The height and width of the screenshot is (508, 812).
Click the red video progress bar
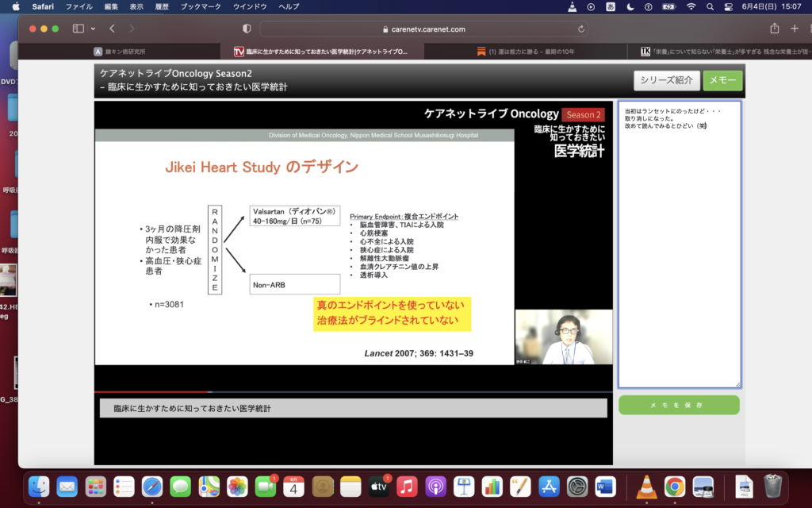(x=151, y=391)
